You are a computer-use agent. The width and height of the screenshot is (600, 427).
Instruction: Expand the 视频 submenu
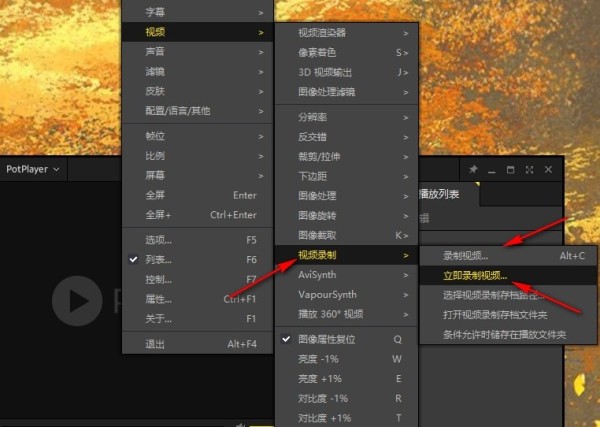point(197,32)
